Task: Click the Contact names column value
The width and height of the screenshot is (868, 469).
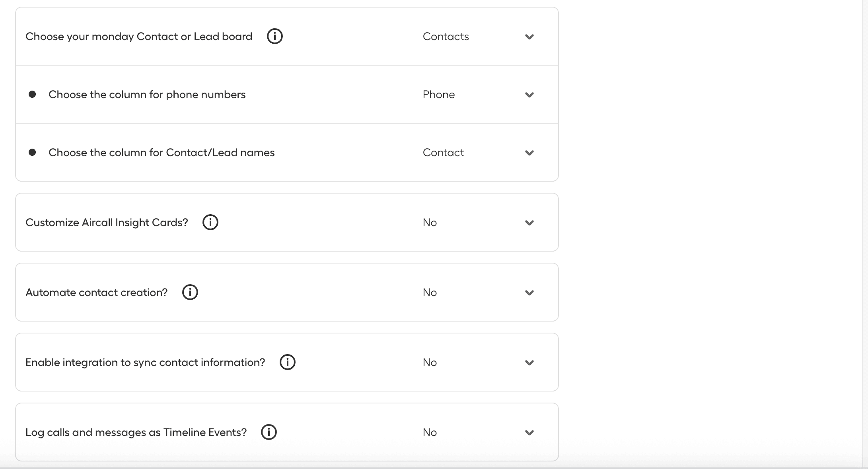Action: [x=443, y=153]
